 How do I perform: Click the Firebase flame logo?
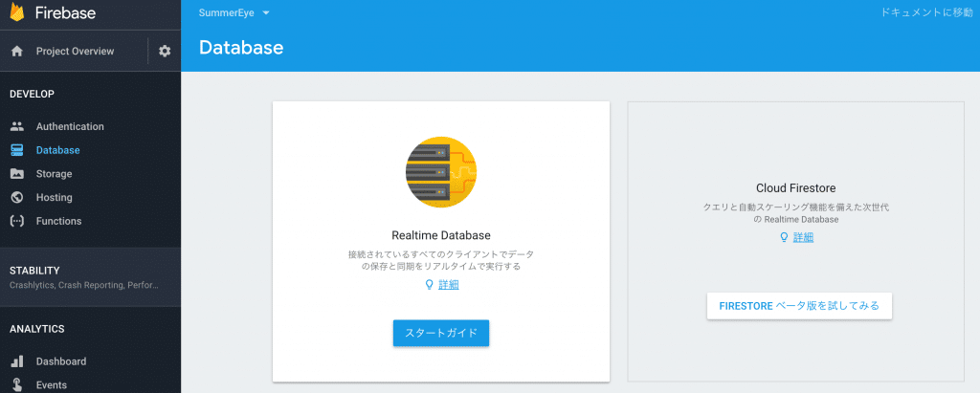pos(17,11)
